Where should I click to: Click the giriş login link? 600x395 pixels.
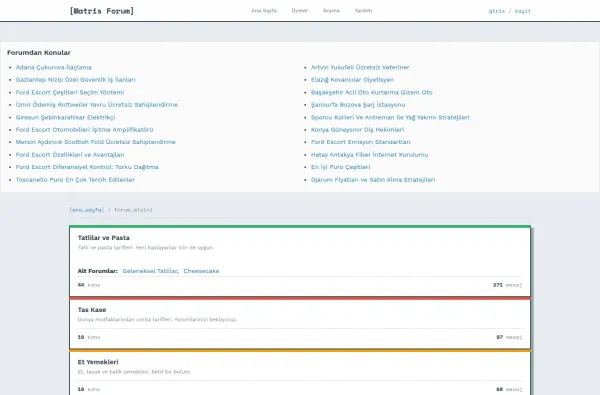tap(497, 11)
